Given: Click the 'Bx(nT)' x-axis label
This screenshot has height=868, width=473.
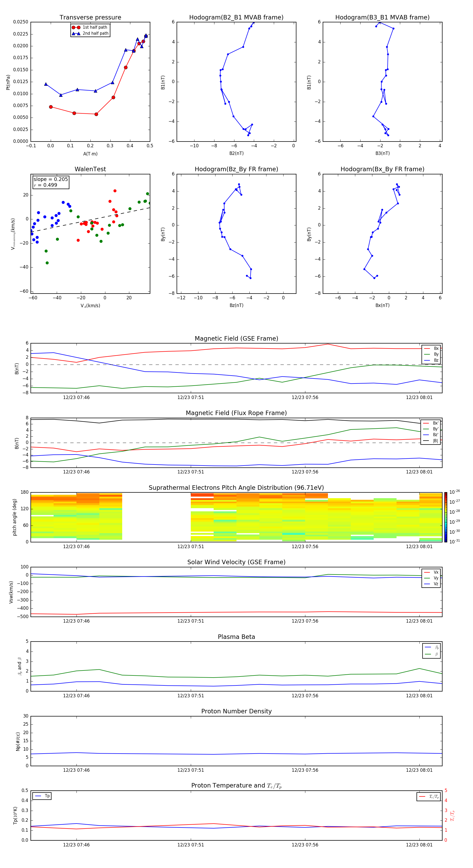Looking at the screenshot, I should [382, 305].
